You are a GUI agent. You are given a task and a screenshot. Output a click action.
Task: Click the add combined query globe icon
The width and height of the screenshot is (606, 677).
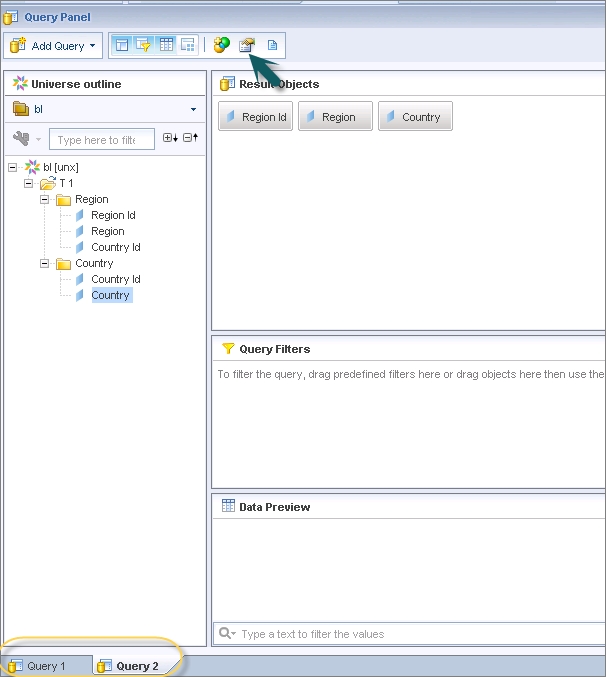222,45
